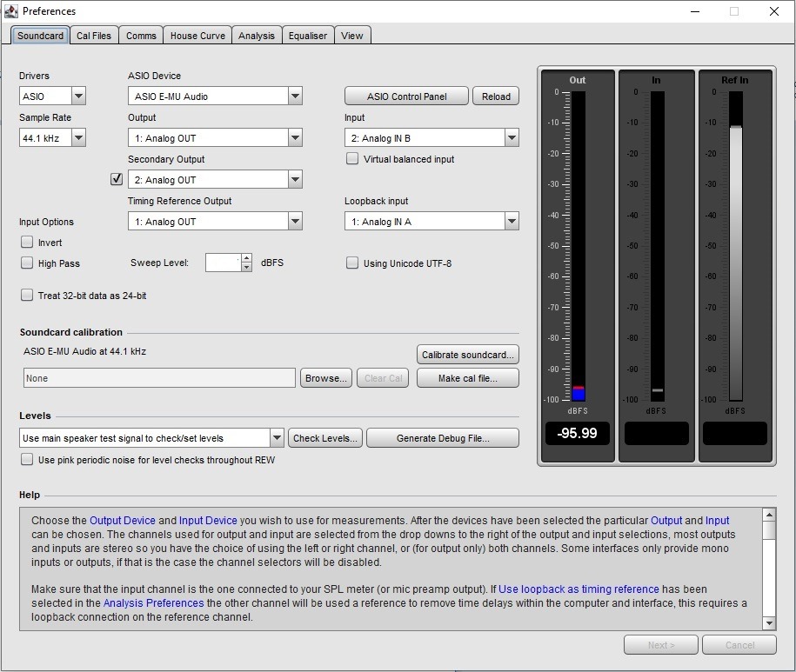Screen dimensions: 796x672
Task: Open the Analysis Preferences help link
Action: 153,603
